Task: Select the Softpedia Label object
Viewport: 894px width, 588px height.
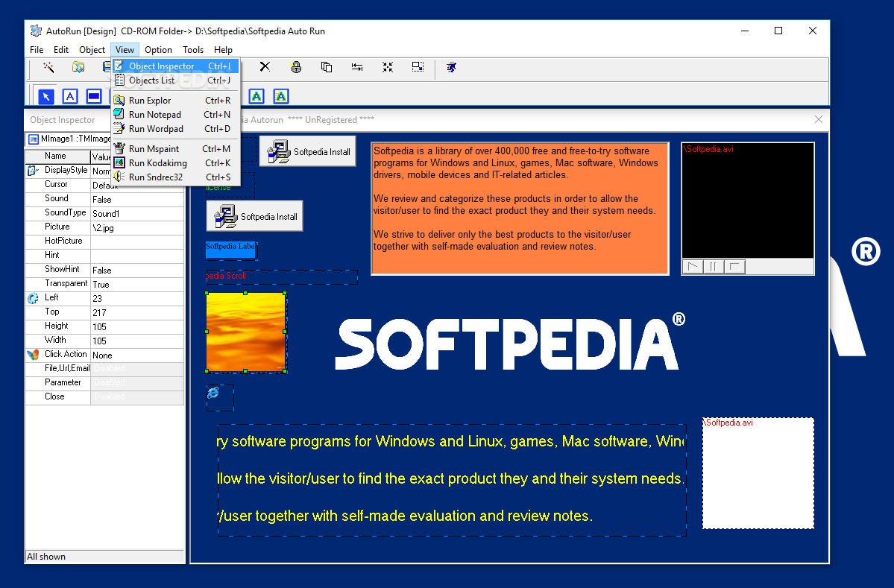Action: pyautogui.click(x=231, y=250)
